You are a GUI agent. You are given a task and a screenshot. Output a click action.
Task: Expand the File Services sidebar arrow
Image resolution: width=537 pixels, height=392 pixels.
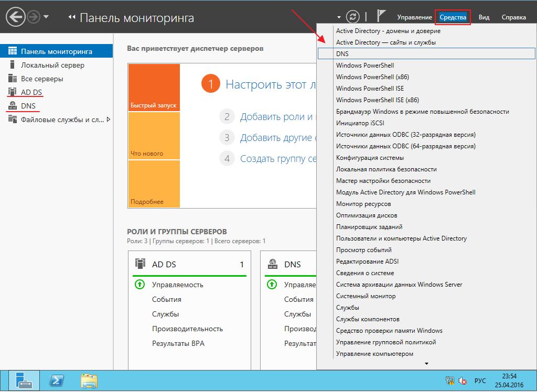[x=109, y=119]
